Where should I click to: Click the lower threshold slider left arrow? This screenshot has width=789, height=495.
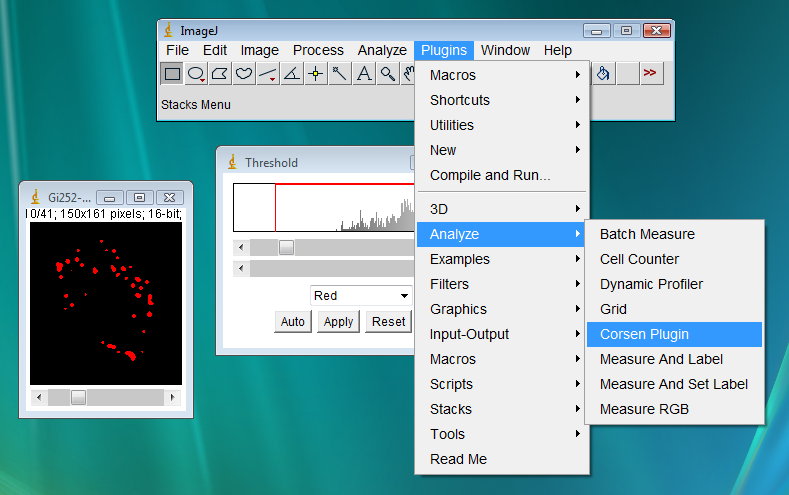(242, 268)
